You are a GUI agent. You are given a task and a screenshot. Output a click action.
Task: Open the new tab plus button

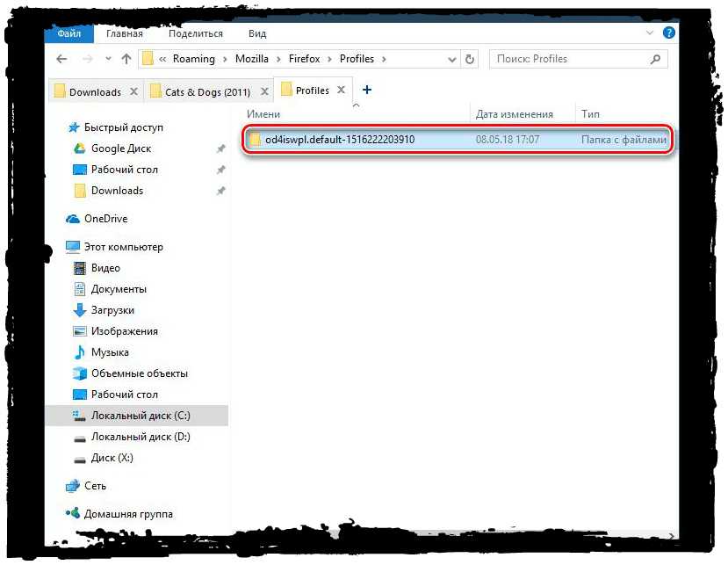point(367,90)
